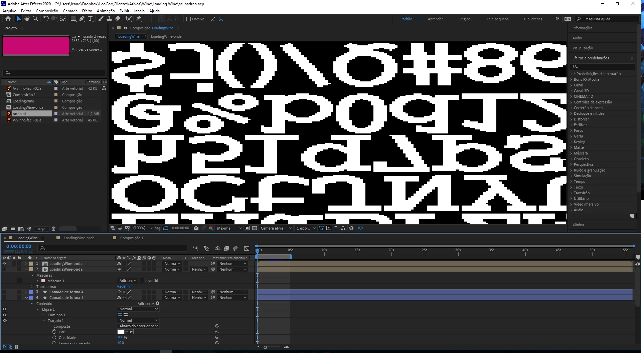Image resolution: width=644 pixels, height=353 pixels.
Task: Toggle Traçado 1 visibility eye
Action: pyautogui.click(x=4, y=321)
